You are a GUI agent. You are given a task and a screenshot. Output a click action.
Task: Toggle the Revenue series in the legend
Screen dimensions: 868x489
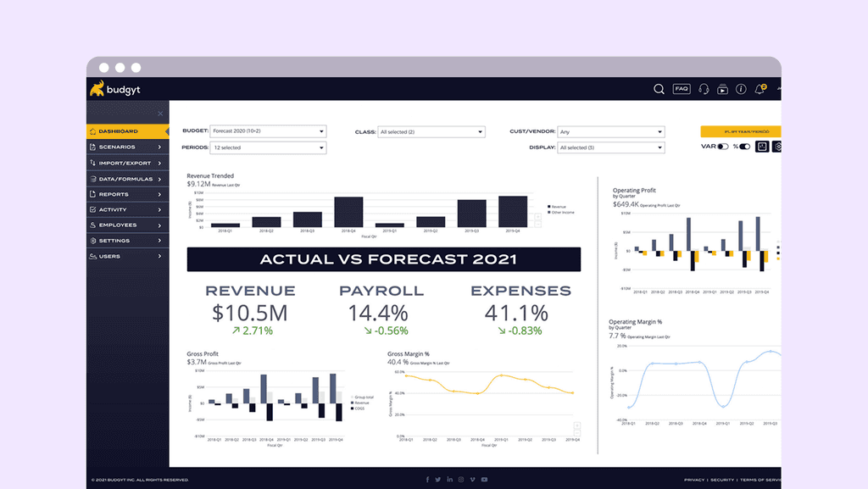pyautogui.click(x=559, y=207)
